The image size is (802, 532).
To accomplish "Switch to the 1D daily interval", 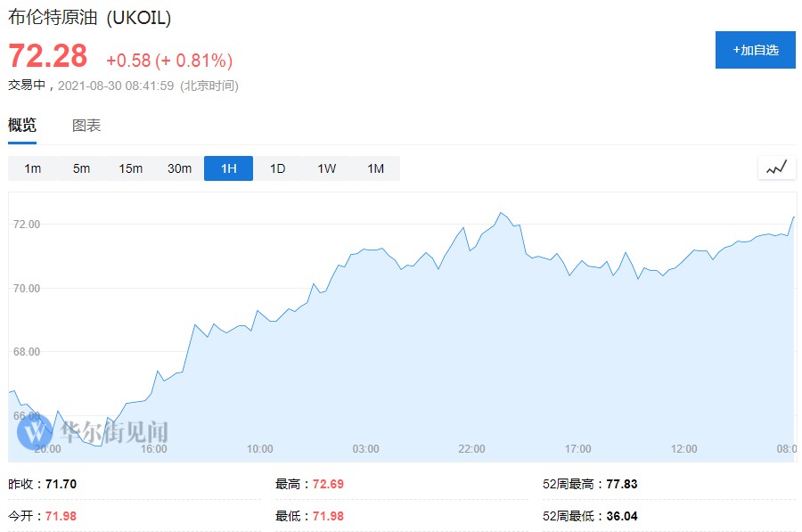I will point(277,168).
